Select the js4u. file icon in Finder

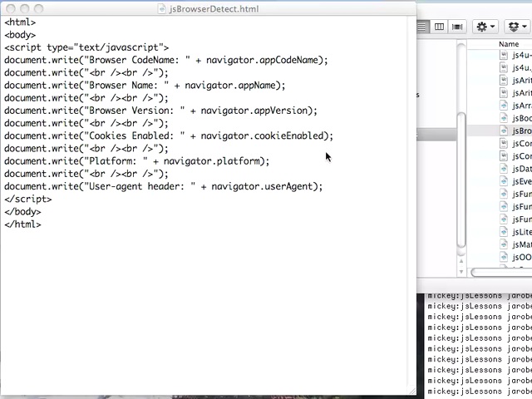coord(504,67)
